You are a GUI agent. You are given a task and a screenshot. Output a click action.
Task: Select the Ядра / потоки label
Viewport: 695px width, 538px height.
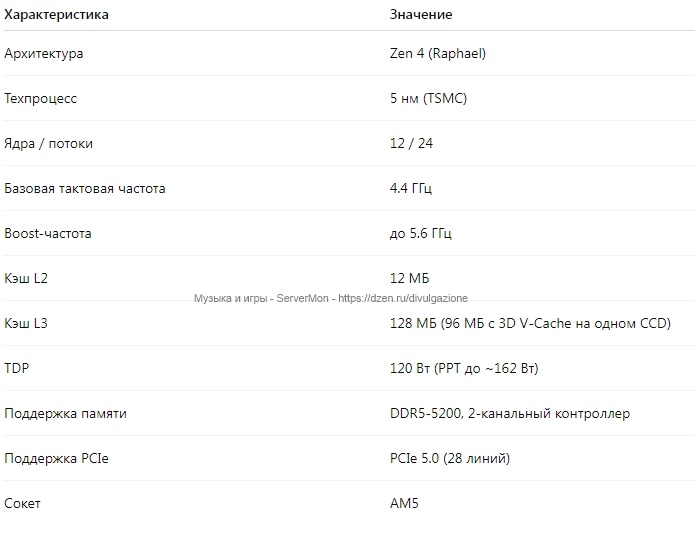pyautogui.click(x=49, y=144)
